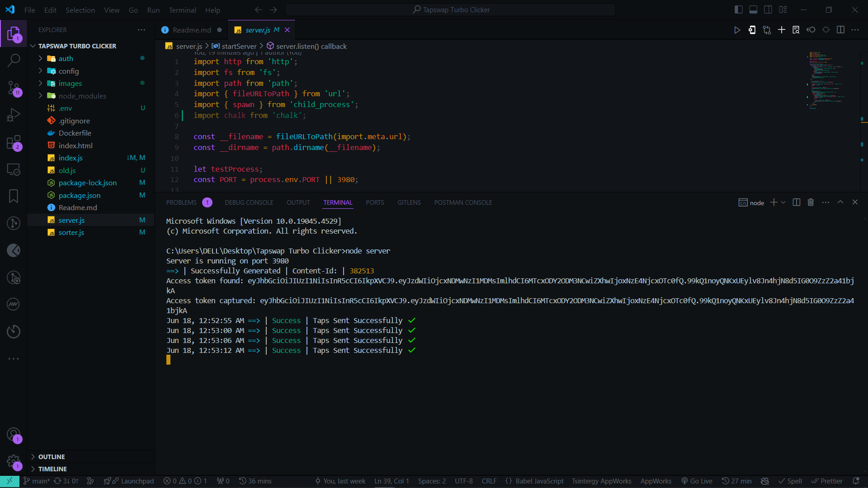Open the Manage gear icon
This screenshot has width=868, height=488.
[14, 462]
